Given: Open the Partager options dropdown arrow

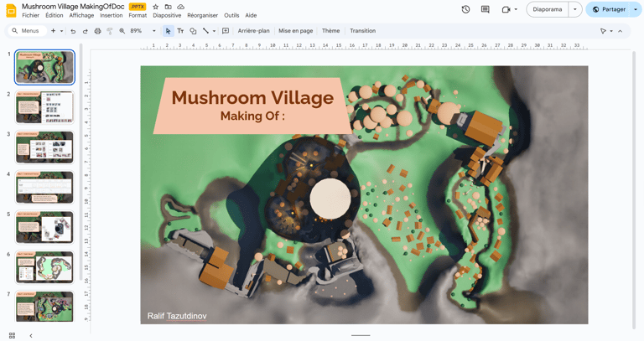Looking at the screenshot, I should [x=635, y=9].
